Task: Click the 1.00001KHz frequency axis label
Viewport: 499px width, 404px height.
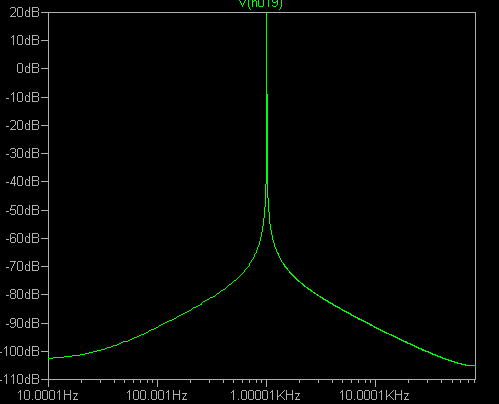Action: click(x=265, y=396)
